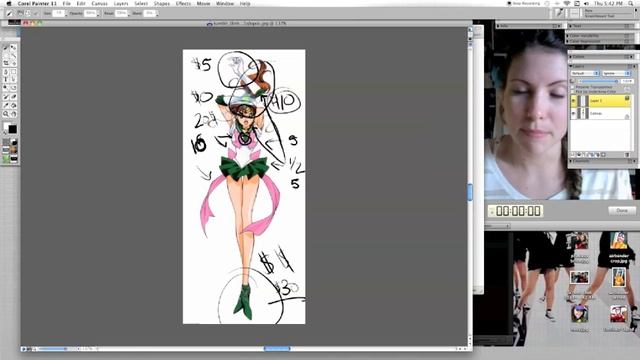Toggle Pick Up Underlying Color checkbox
Image resolution: width=640 pixels, height=360 pixels.
point(573,92)
